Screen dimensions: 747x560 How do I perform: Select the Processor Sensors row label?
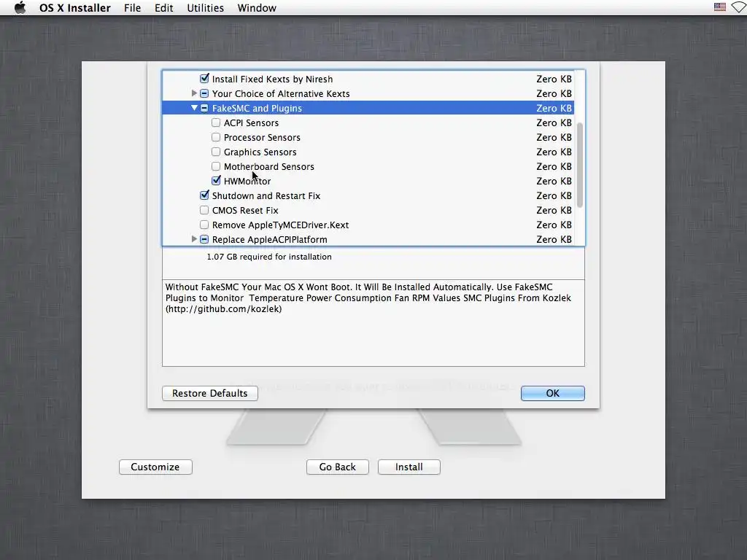262,138
